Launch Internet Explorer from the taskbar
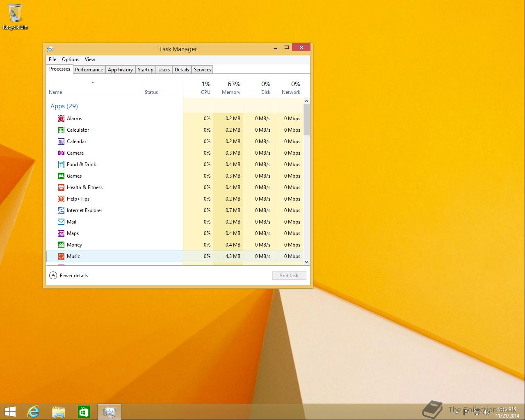 pos(33,411)
